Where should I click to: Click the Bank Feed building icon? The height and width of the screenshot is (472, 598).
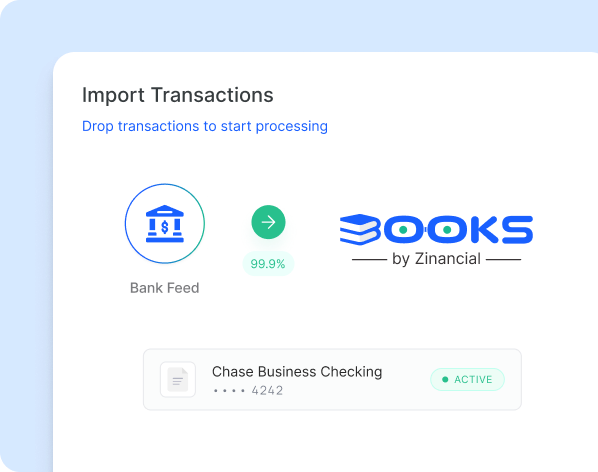click(x=165, y=223)
